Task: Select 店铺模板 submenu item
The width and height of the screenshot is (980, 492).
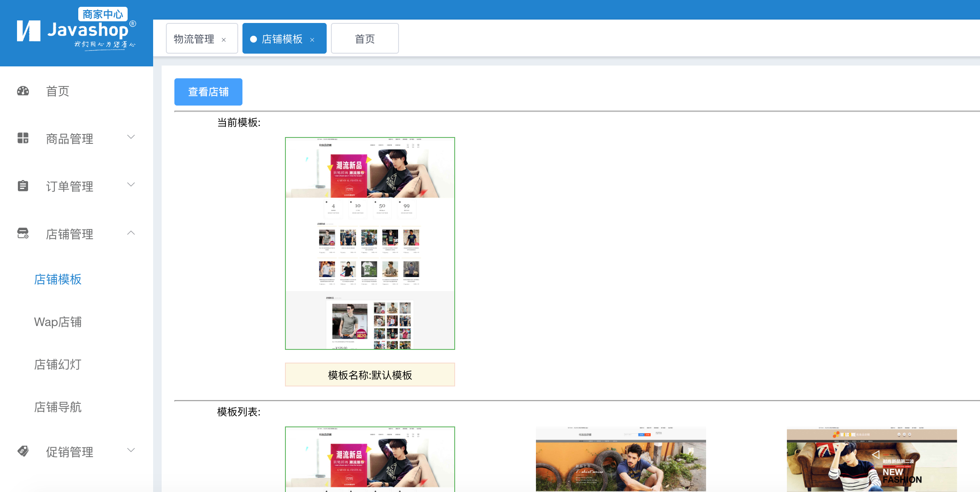Action: pyautogui.click(x=58, y=279)
